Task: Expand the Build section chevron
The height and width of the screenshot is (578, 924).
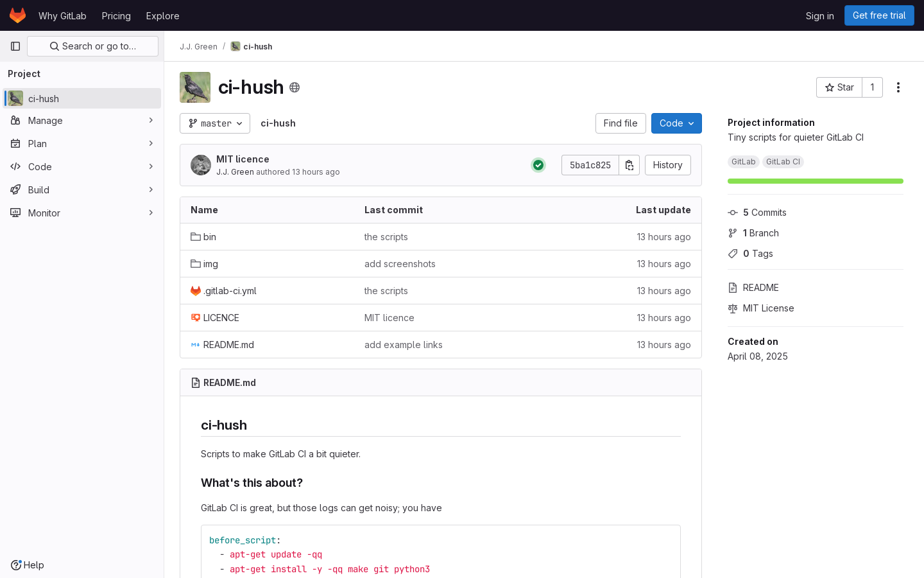Action: pos(151,190)
